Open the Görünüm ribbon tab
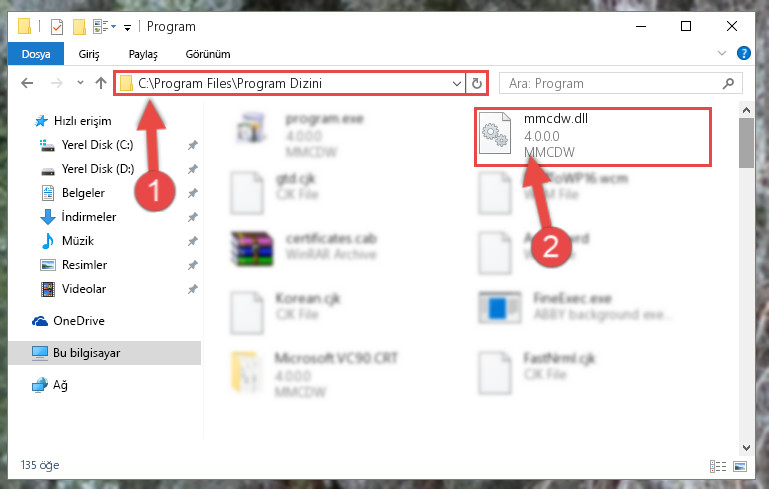 [x=207, y=54]
